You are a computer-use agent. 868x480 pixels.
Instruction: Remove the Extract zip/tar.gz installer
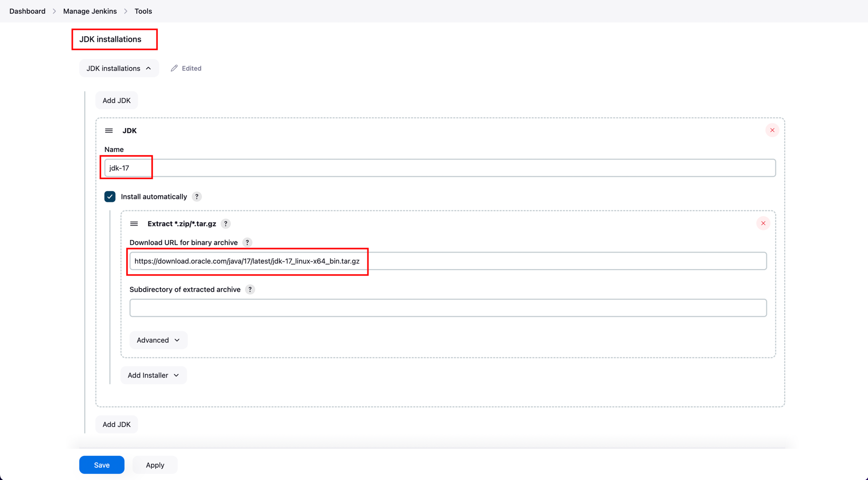pos(763,223)
